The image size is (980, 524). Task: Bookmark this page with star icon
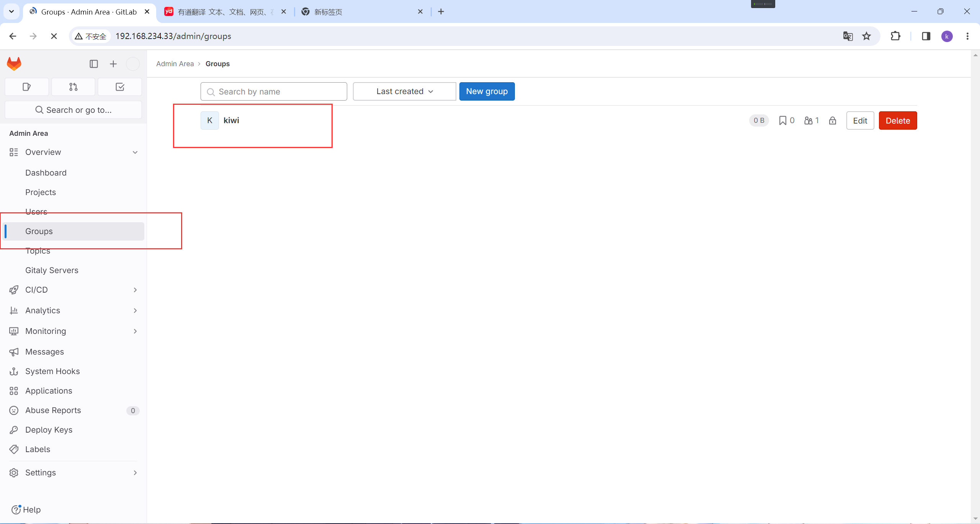[866, 36]
